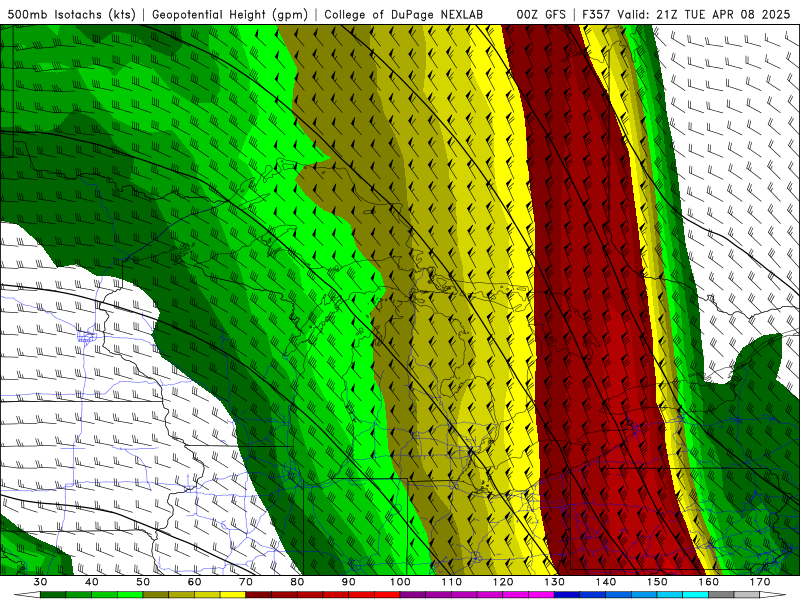
Task: Select the dark blue swatch starting at 130
Action: coord(567,594)
